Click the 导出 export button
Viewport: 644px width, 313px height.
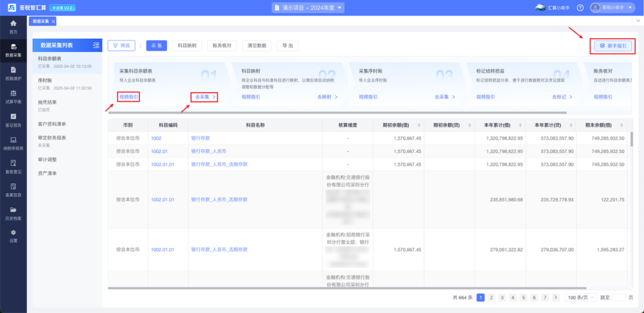287,45
